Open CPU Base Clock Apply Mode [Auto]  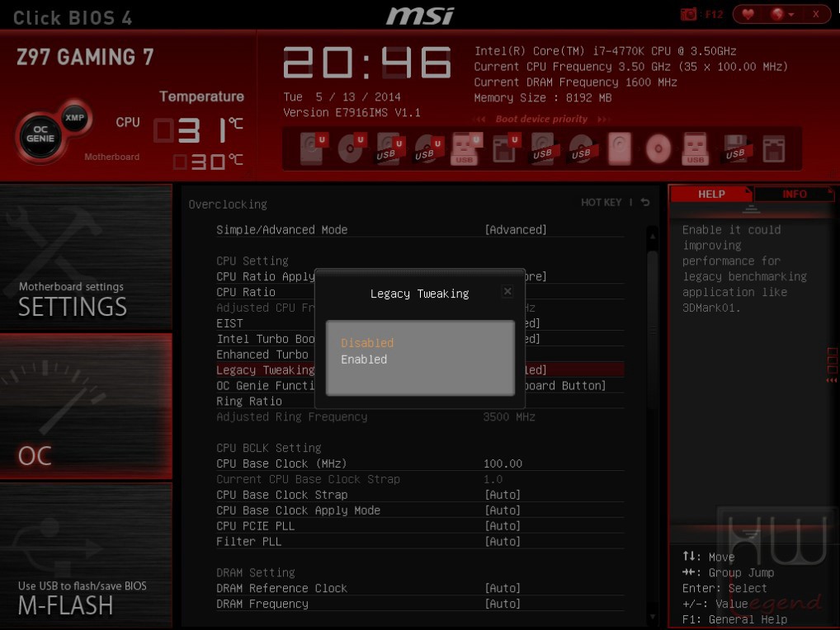pos(502,510)
